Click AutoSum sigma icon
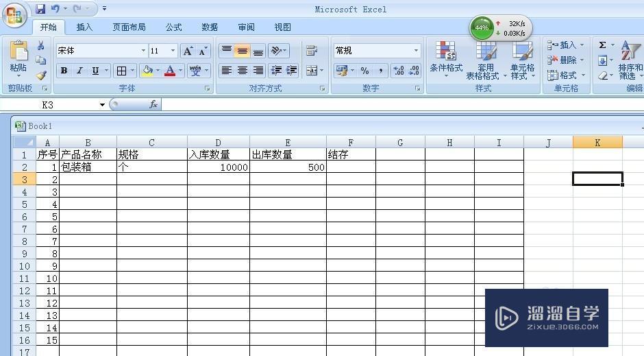The image size is (644, 356). tap(602, 45)
